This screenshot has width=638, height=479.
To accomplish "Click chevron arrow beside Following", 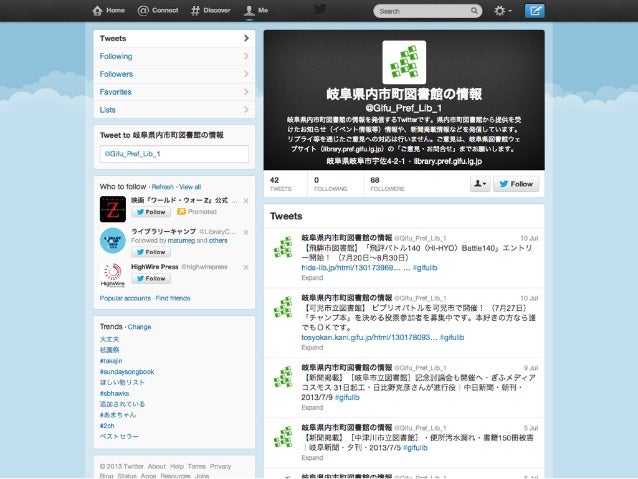I will point(246,56).
